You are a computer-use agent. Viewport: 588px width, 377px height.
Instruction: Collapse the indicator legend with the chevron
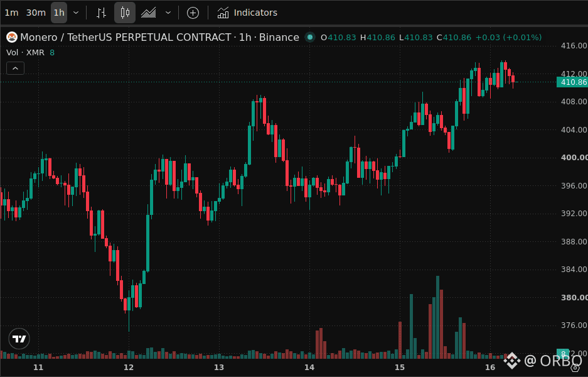(x=16, y=68)
